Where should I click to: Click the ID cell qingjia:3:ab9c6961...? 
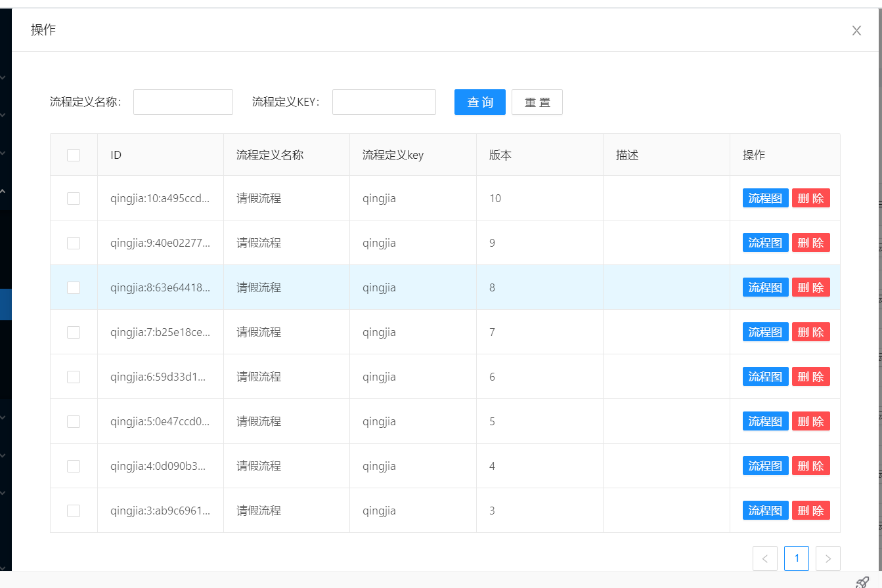click(160, 511)
